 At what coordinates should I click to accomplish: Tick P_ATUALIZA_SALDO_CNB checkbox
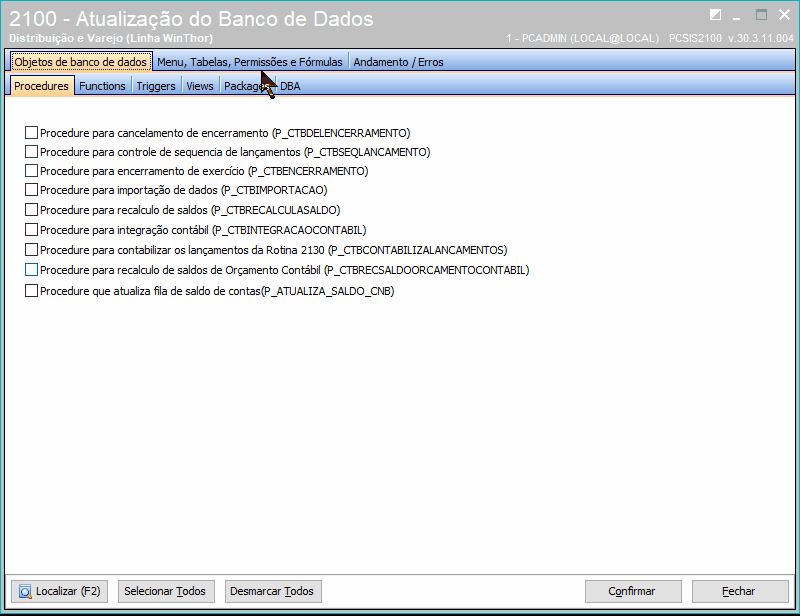click(x=31, y=290)
